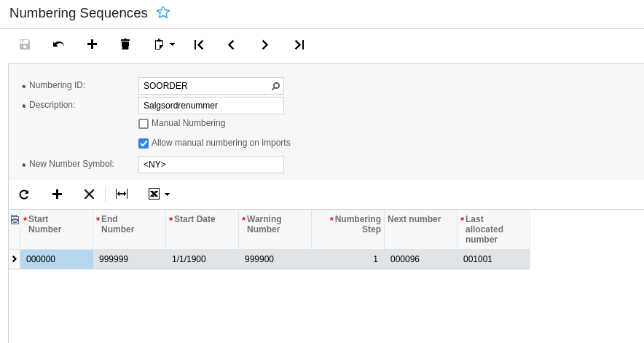Sort by Warning Number column header
The image size is (644, 343).
coord(275,229)
